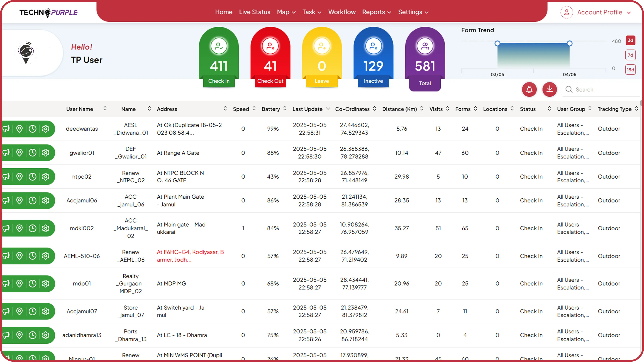View location pin for user gwalior01
Screen dimensions: 644x362
[19, 153]
